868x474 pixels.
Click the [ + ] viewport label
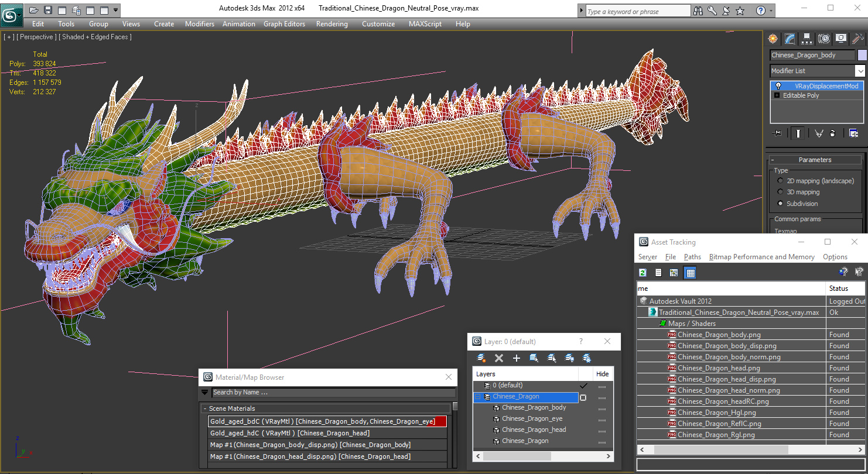(x=8, y=37)
